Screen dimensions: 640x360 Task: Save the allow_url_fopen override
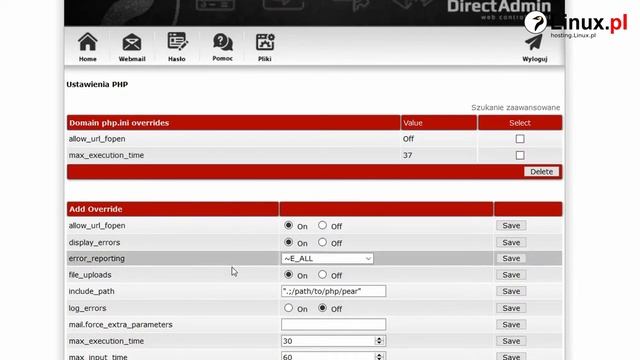[511, 225]
